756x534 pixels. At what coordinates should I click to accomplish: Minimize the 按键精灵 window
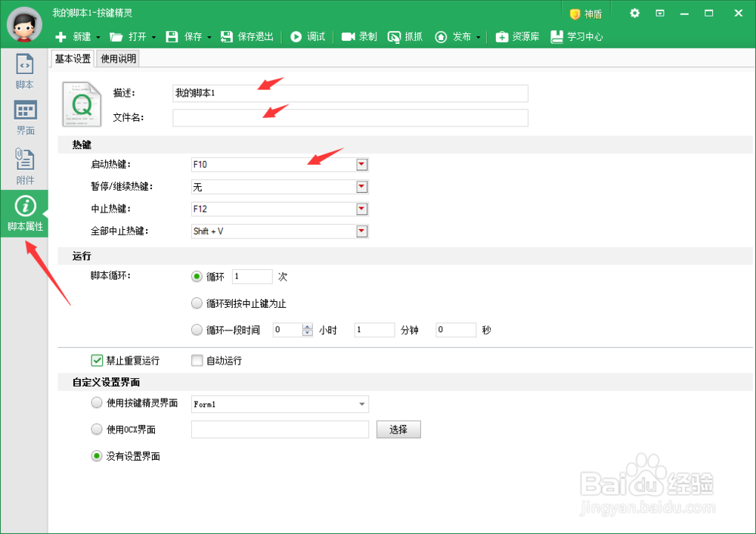684,14
